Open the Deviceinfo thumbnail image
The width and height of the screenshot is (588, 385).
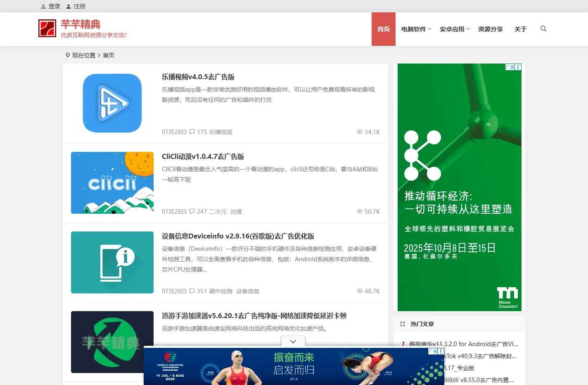(x=112, y=262)
